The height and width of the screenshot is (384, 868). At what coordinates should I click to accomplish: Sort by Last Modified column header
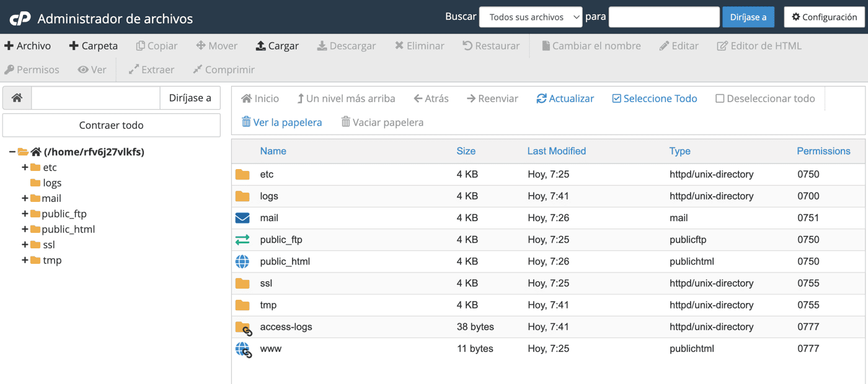pos(557,151)
